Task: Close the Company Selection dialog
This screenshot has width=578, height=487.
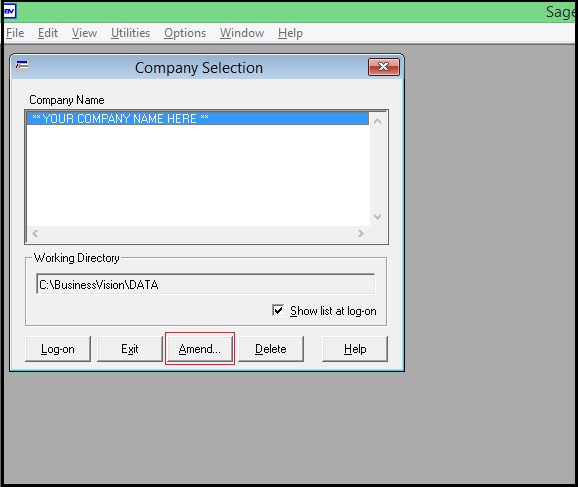Action: [x=383, y=67]
